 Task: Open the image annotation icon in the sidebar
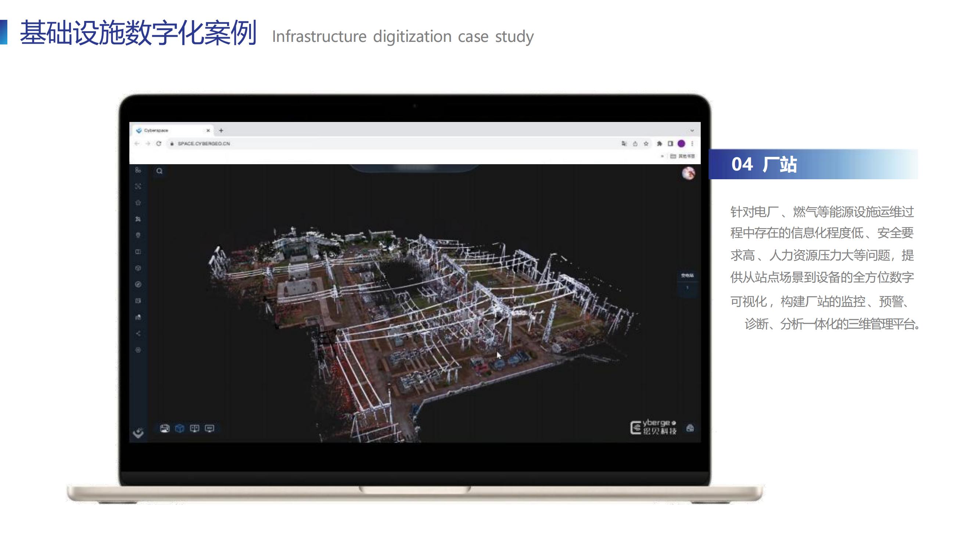[x=138, y=301]
